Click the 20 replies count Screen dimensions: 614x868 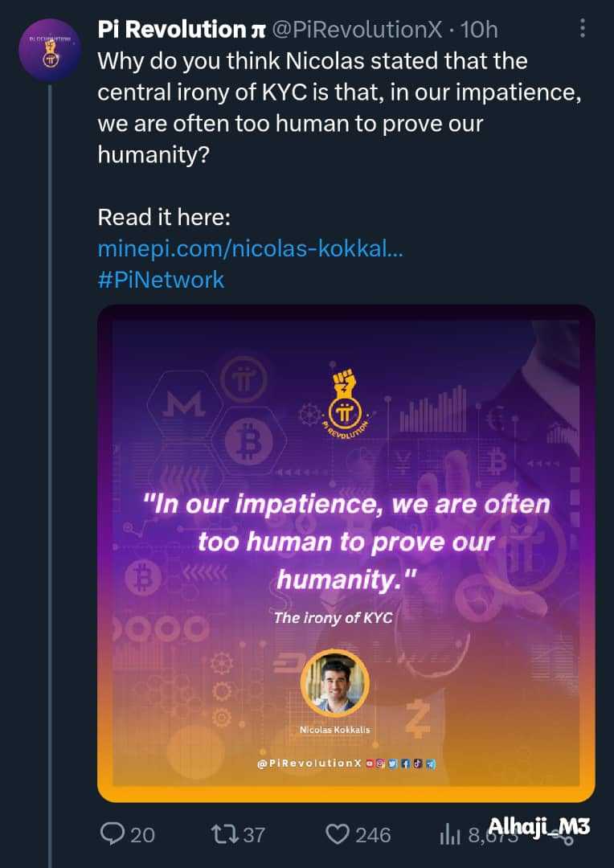point(142,835)
